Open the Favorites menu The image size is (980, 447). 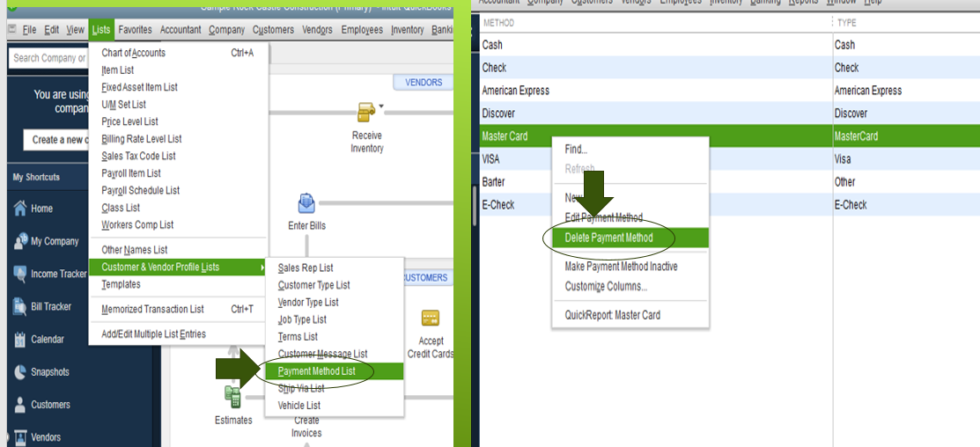(135, 29)
